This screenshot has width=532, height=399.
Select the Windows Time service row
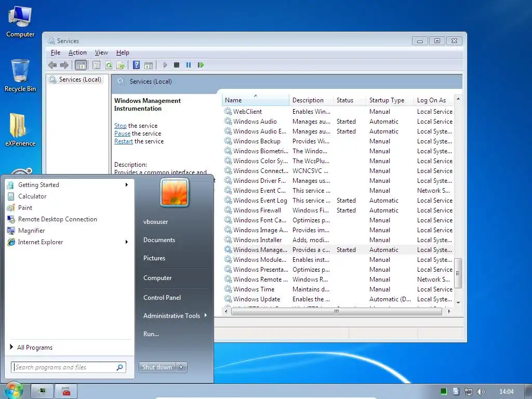(x=338, y=289)
